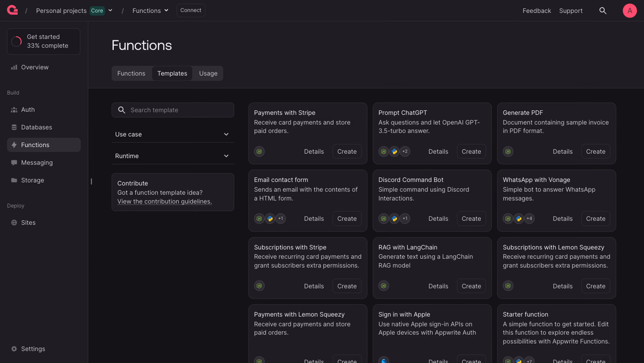Expand the Runtime filter
644x363 pixels.
(173, 156)
